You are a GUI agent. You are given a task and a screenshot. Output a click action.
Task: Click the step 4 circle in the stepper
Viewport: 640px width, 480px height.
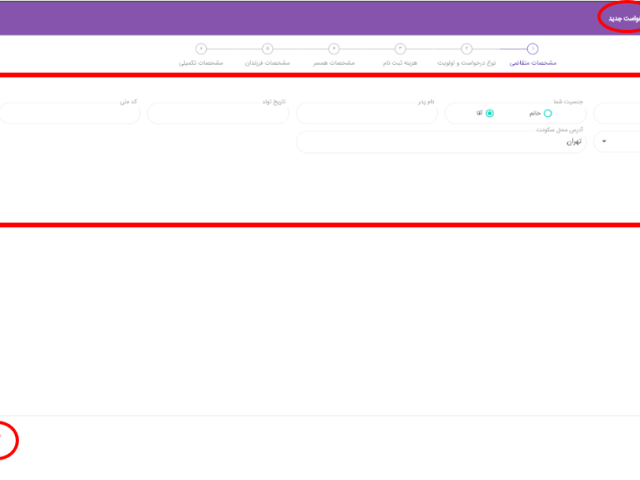click(334, 48)
